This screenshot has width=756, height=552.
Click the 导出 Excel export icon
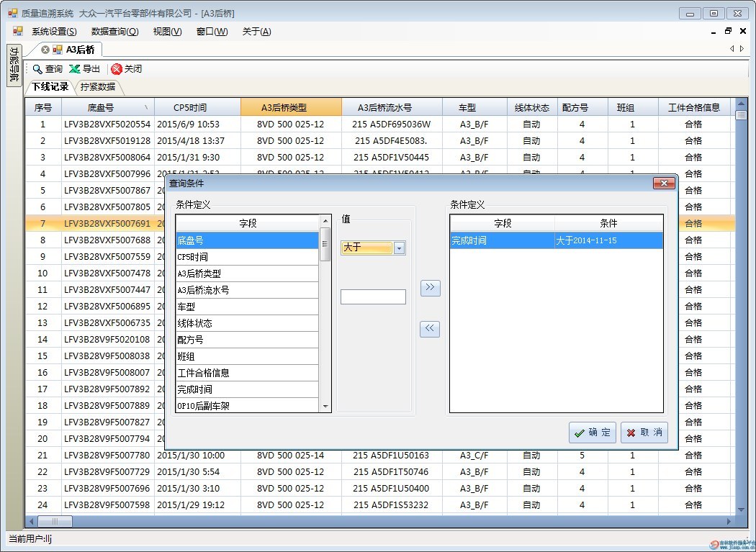tap(74, 69)
